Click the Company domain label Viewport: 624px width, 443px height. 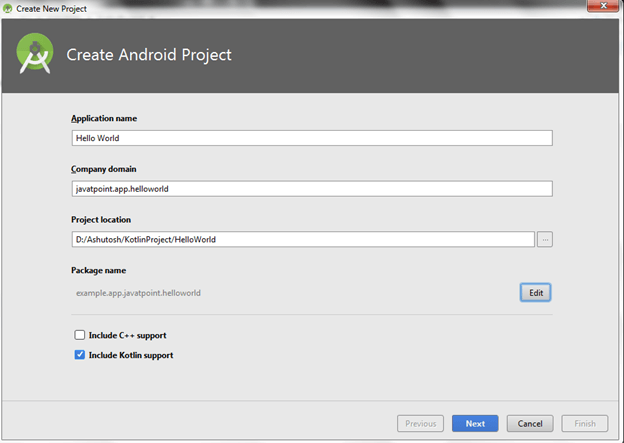tap(103, 169)
